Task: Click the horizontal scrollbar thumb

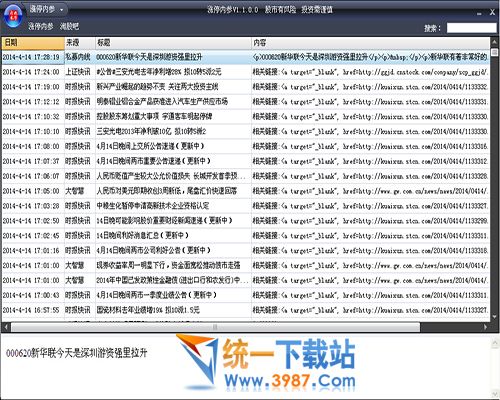Action: point(215,327)
